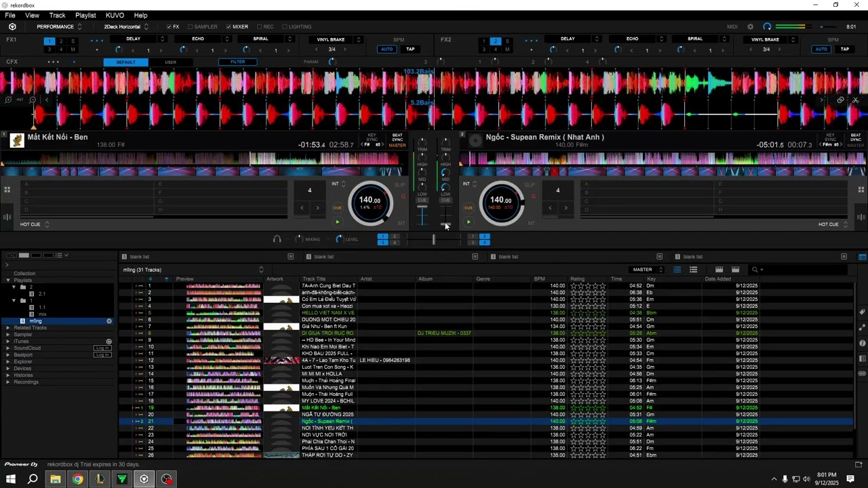Toggle quantize Q on deck 2
The height and width of the screenshot is (488, 868).
tap(533, 197)
